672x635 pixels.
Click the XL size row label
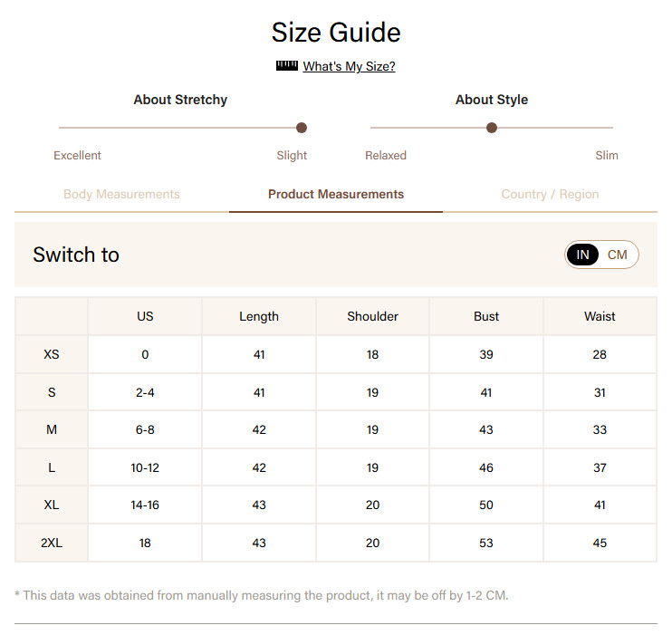coord(52,505)
